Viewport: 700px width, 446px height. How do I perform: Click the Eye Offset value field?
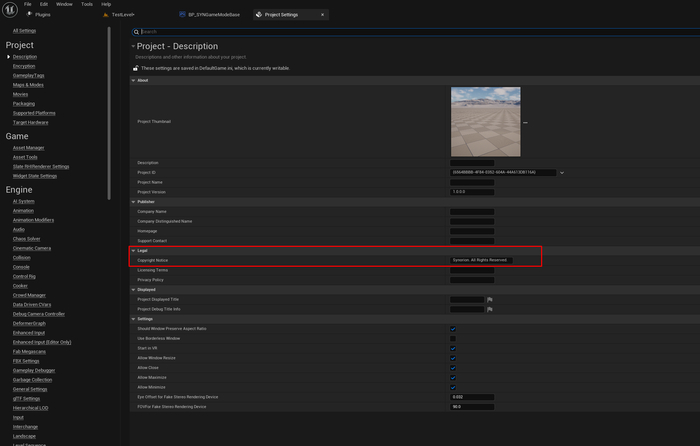tap(471, 397)
